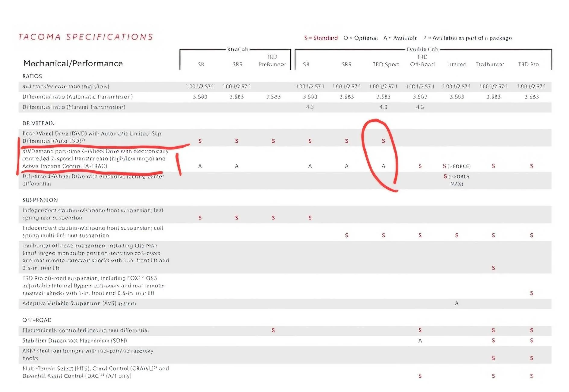The width and height of the screenshot is (569, 392).
Task: Click the Rear-Wheel Drive with Auto LSD row label
Action: pyautogui.click(x=92, y=137)
